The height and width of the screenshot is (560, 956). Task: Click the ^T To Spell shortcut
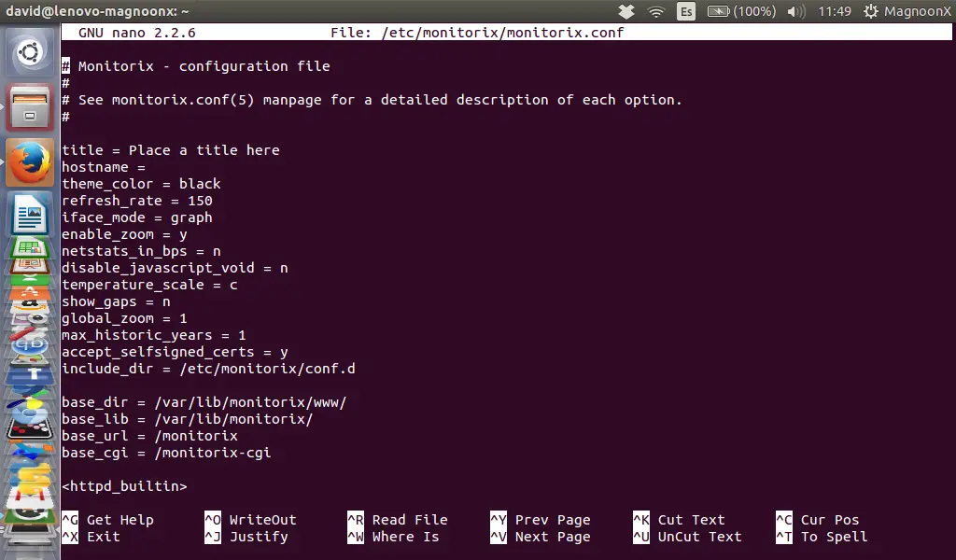pos(822,537)
